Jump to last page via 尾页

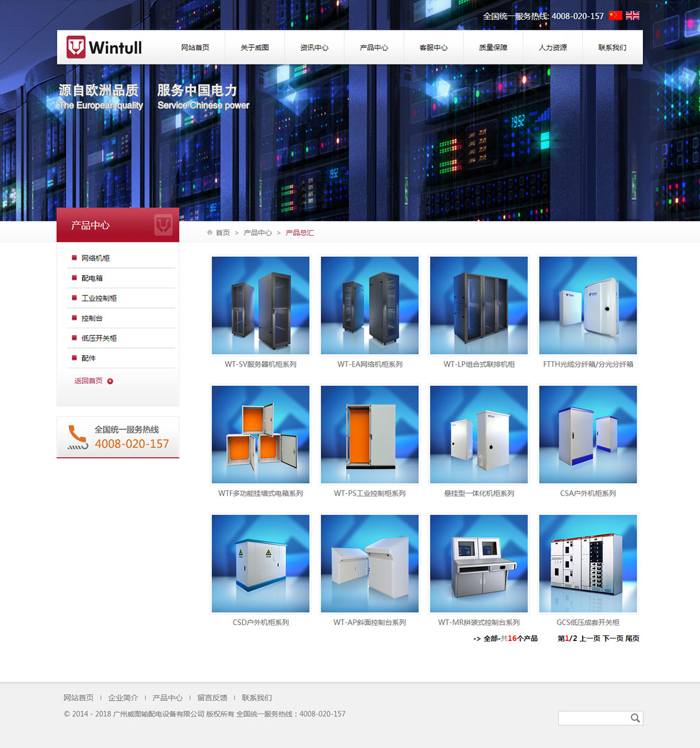click(632, 639)
